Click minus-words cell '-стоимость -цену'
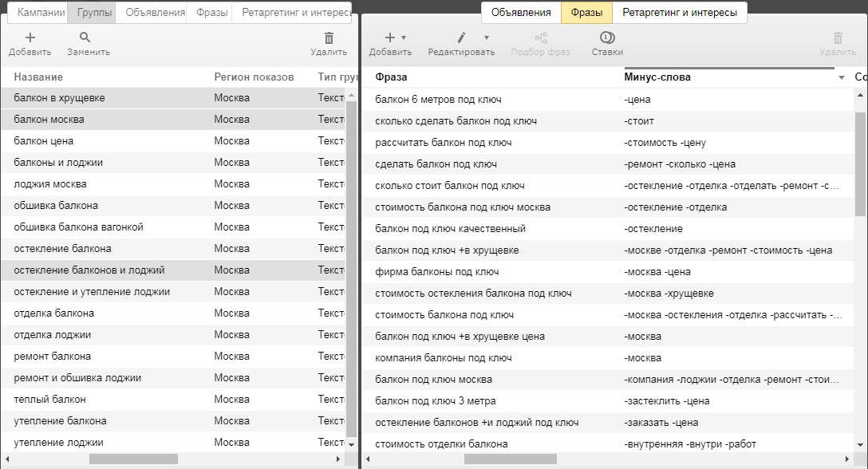 (x=665, y=143)
